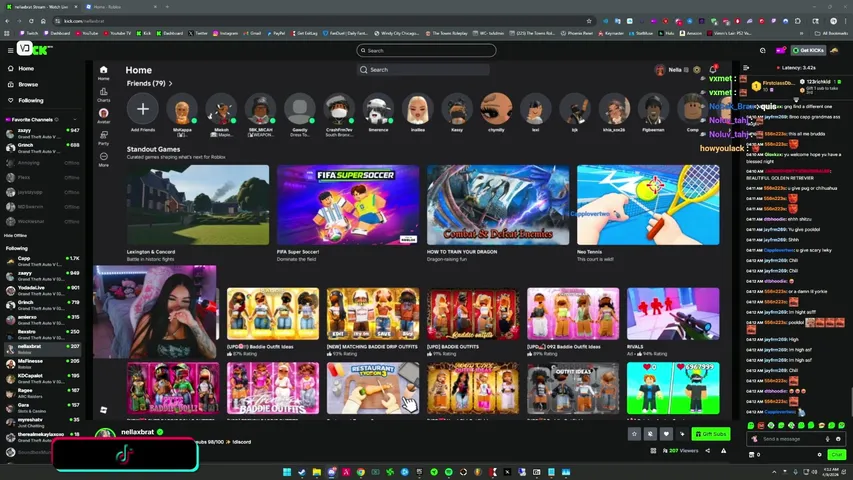Open nellaxbrat streamer name link
This screenshot has height=480, width=853.
[x=138, y=432]
